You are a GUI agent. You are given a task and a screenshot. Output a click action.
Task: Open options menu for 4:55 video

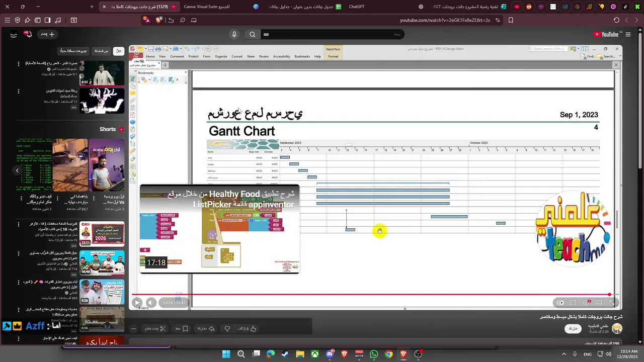click(19, 92)
